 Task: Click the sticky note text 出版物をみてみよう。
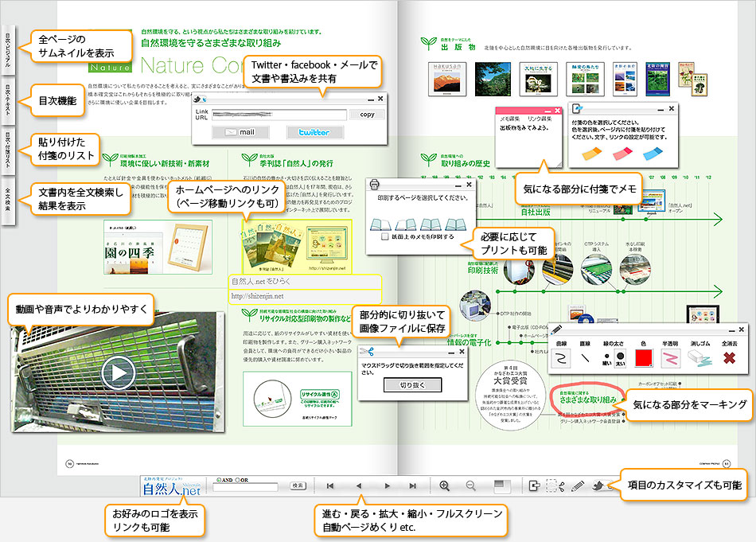[x=524, y=128]
